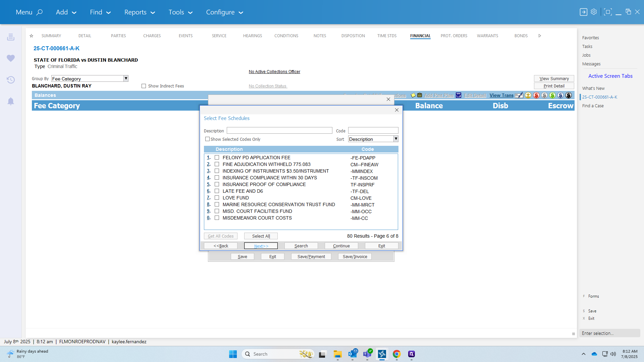Image resolution: width=644 pixels, height=362 pixels.
Task: Check the FELONY PD APPLICATION FEE box
Action: pyautogui.click(x=217, y=158)
